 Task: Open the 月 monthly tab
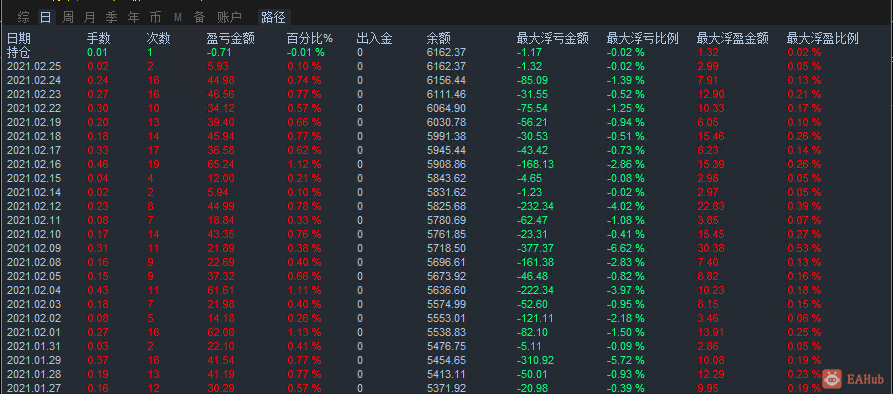89,18
